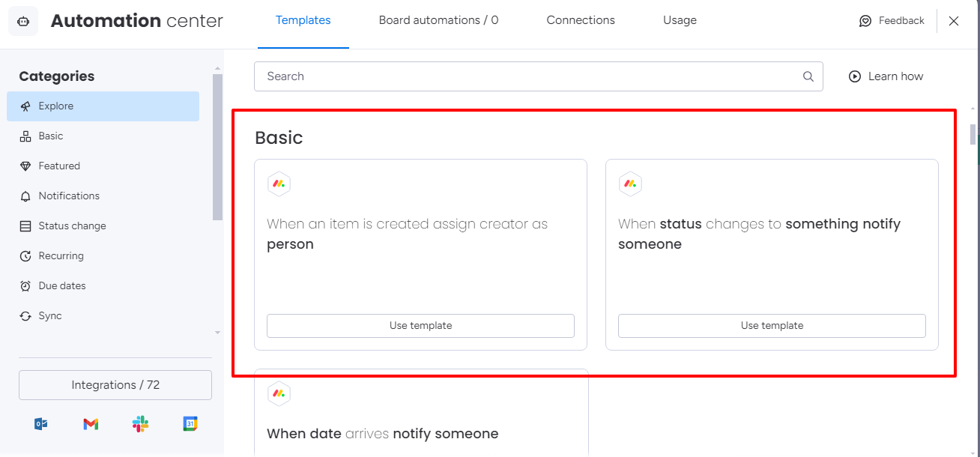This screenshot has height=457, width=980.
Task: Click monday logo on status changes card
Action: point(630,184)
